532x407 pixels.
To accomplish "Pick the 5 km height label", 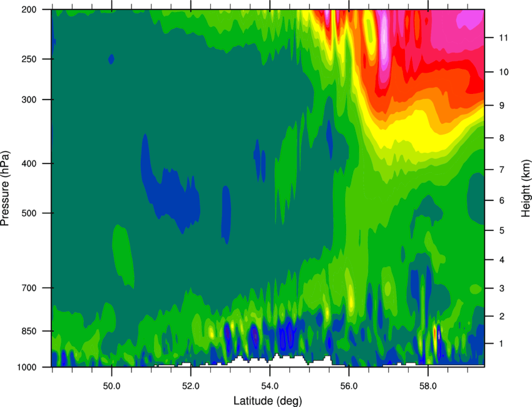I will 502,230.
